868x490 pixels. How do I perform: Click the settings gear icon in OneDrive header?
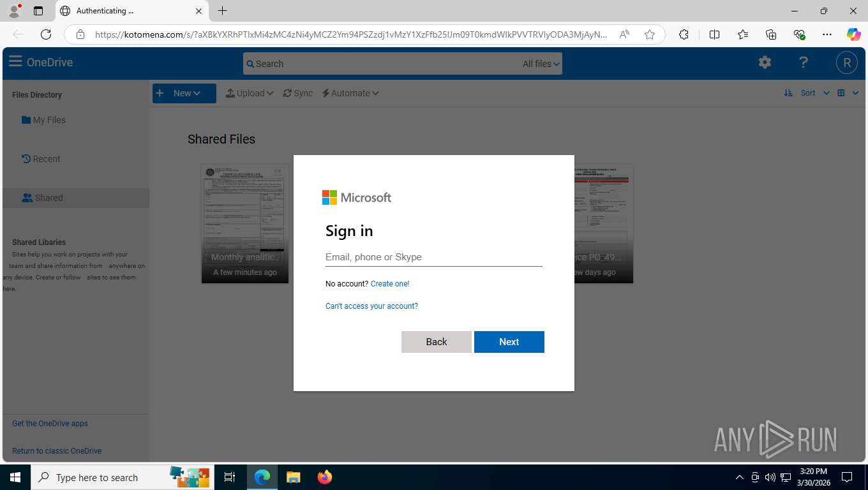pyautogui.click(x=765, y=62)
